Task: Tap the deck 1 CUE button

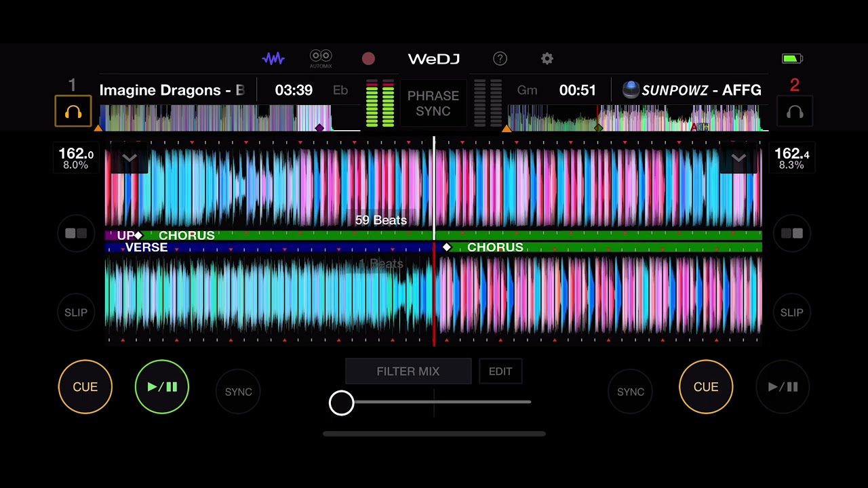Action: pyautogui.click(x=85, y=387)
